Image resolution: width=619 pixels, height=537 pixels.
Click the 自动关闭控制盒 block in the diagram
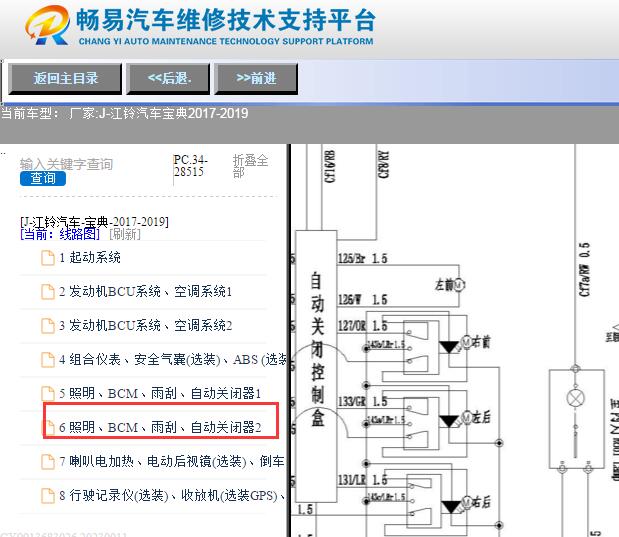316,366
